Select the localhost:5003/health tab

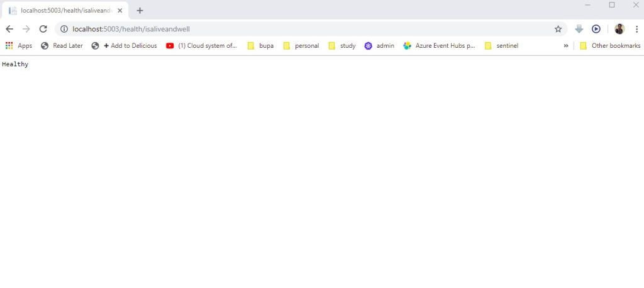[65, 10]
